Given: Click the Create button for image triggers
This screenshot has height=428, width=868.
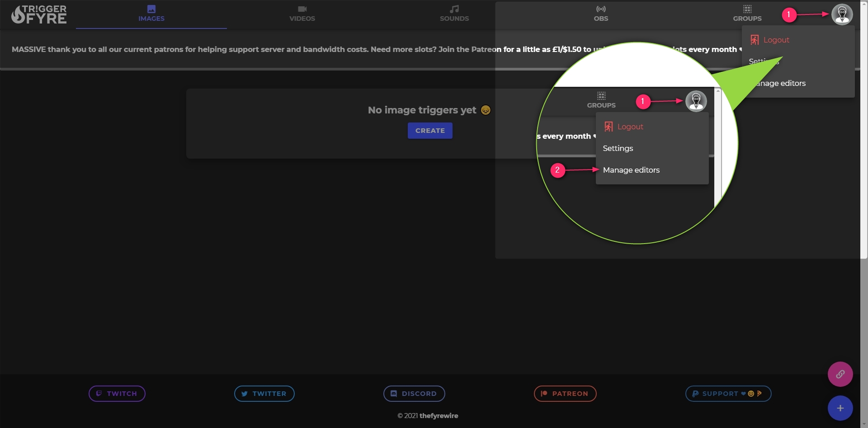Looking at the screenshot, I should (x=430, y=131).
